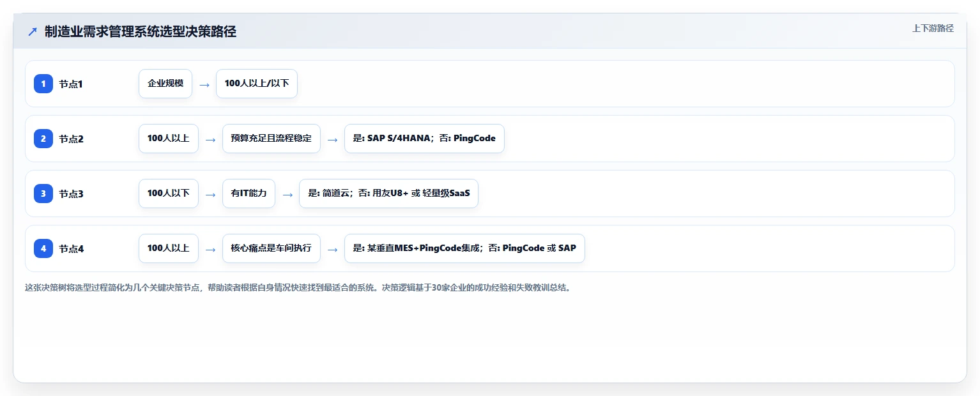
Task: Click the number 3 badge for 节点3
Action: tap(43, 194)
